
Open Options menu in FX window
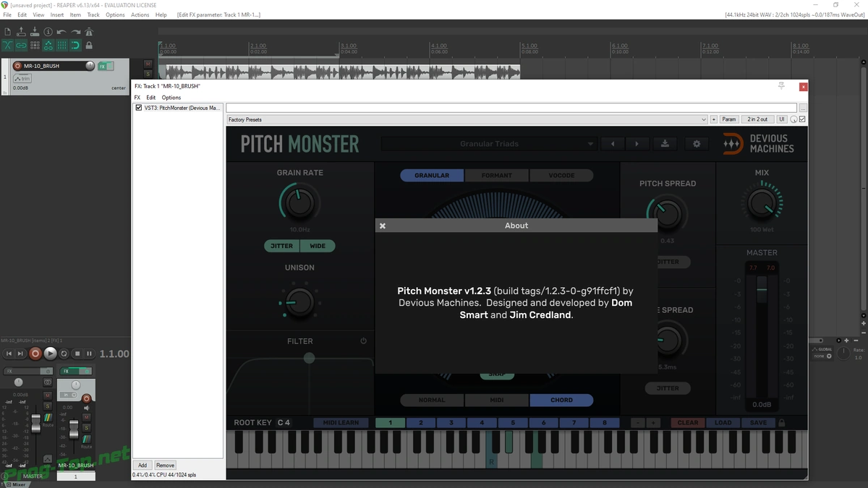point(171,98)
